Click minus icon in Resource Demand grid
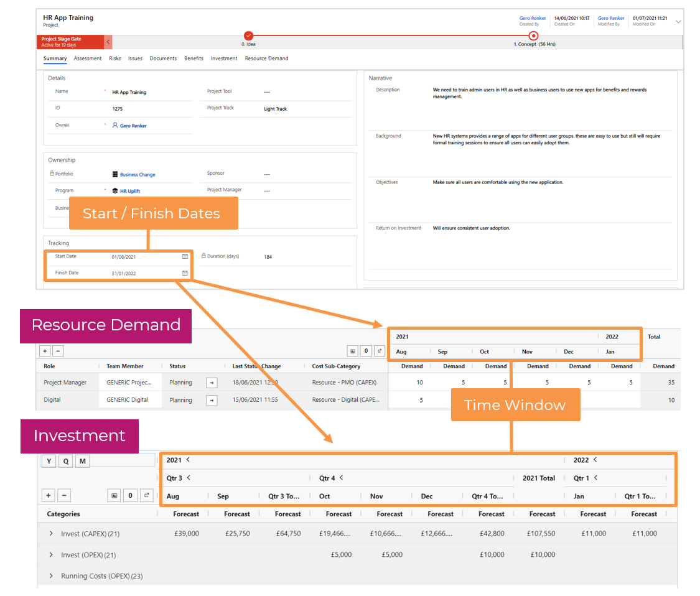Image resolution: width=700 pixels, height=596 pixels. pos(57,351)
